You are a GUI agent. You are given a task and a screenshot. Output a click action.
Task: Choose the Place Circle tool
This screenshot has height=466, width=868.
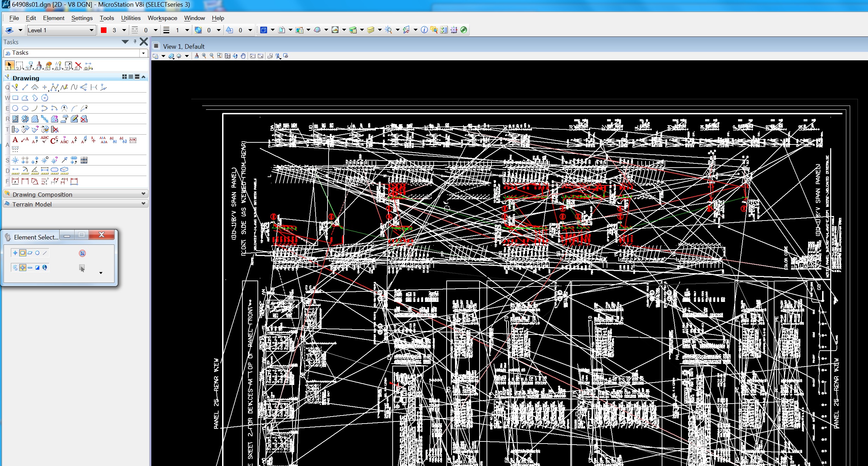click(x=15, y=108)
